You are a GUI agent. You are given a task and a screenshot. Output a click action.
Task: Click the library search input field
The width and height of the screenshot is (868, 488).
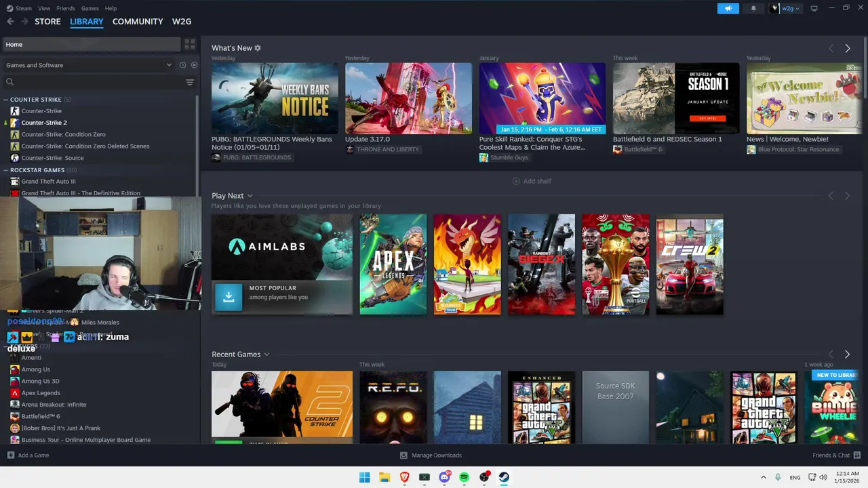click(x=98, y=82)
